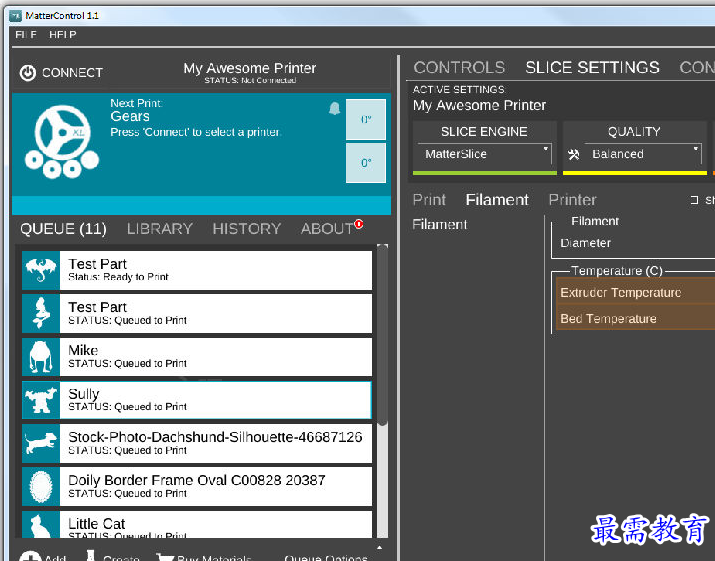Viewport: 715px width, 561px height.
Task: Click the MatterControl title bar app icon
Action: (x=16, y=16)
